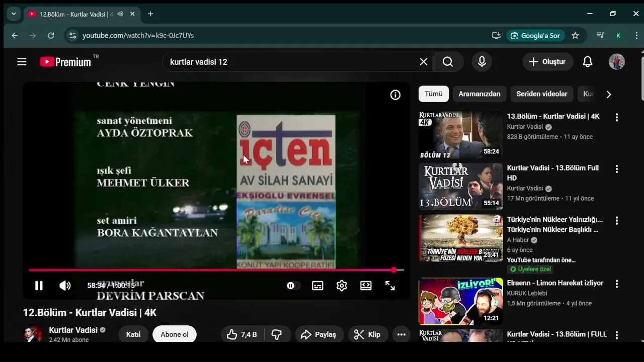
Task: Select the Tümü filter chip
Action: coord(434,94)
